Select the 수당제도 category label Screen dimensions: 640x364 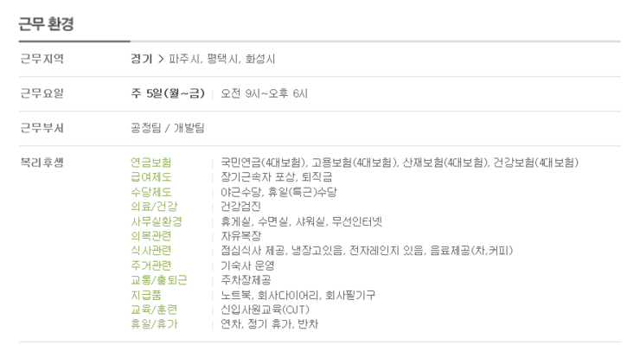pyautogui.click(x=151, y=192)
